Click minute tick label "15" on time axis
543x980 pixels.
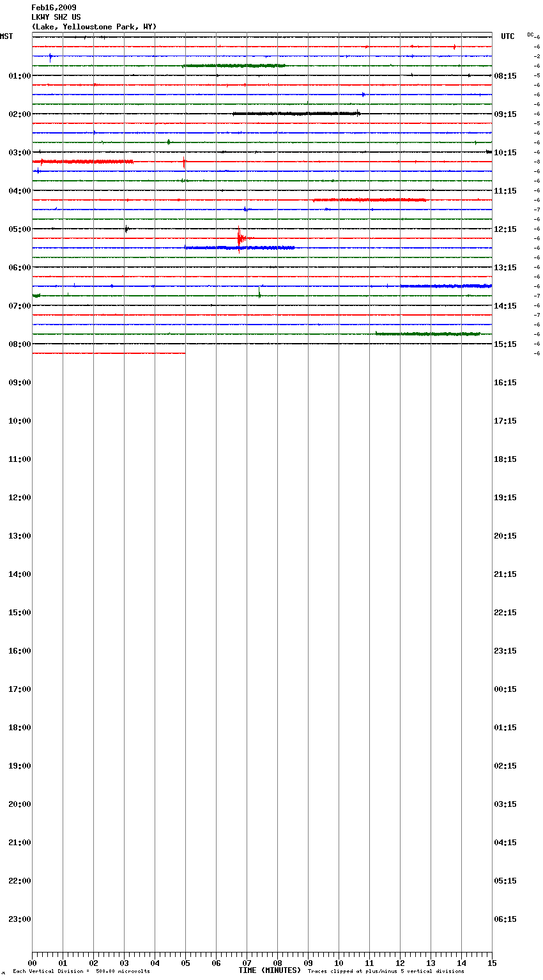pyautogui.click(x=492, y=963)
